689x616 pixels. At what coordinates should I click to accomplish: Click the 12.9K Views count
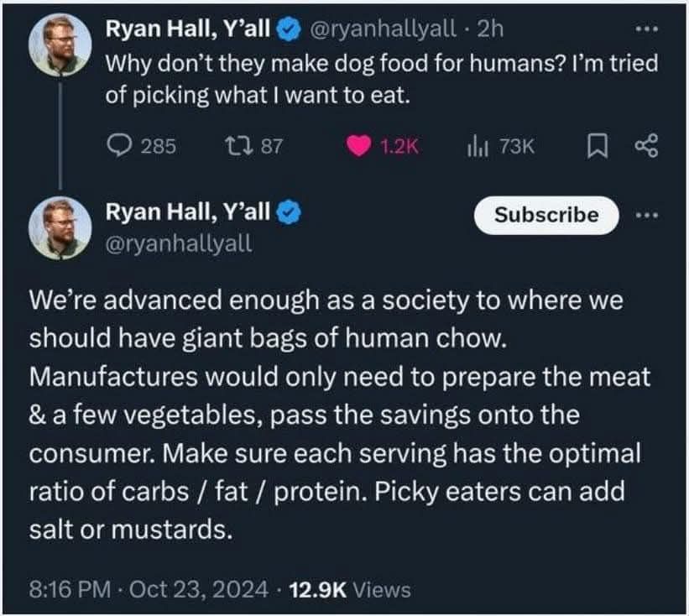pyautogui.click(x=347, y=589)
